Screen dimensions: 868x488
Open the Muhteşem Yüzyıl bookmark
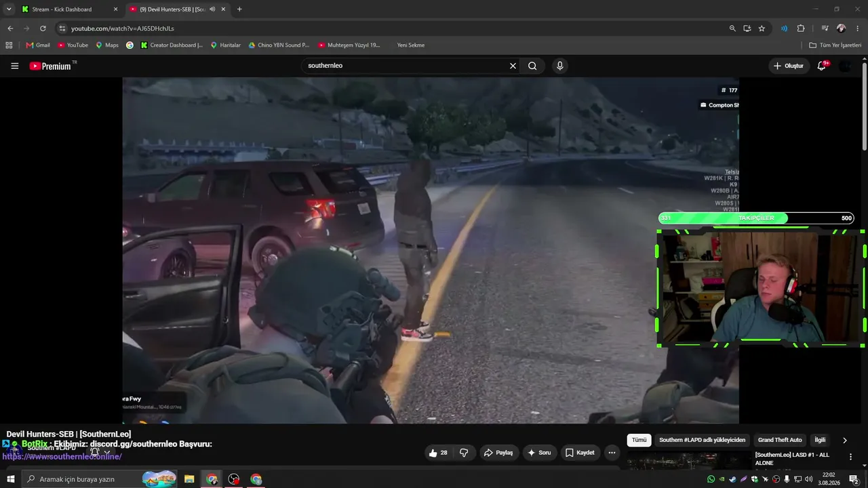[349, 45]
